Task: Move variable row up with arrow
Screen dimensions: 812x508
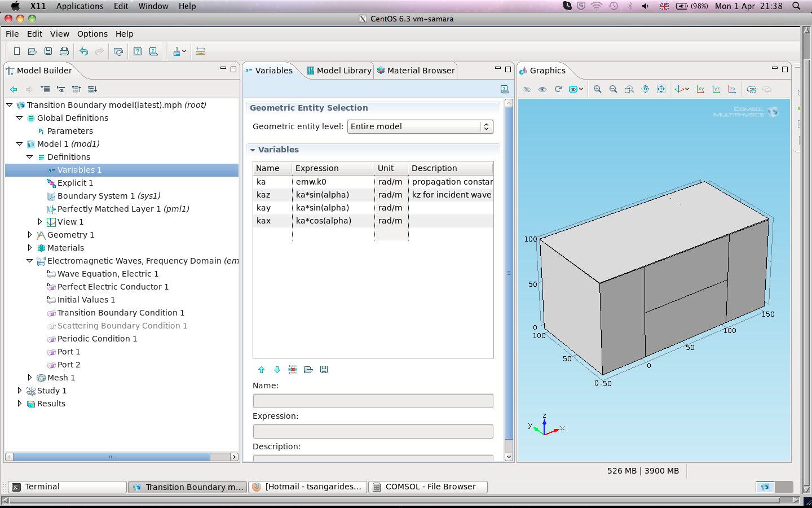Action: click(261, 370)
